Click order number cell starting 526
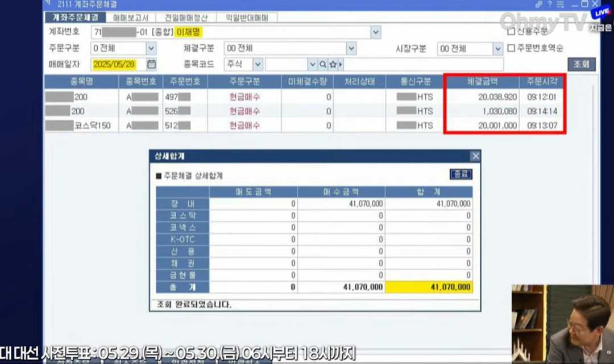 (x=185, y=111)
